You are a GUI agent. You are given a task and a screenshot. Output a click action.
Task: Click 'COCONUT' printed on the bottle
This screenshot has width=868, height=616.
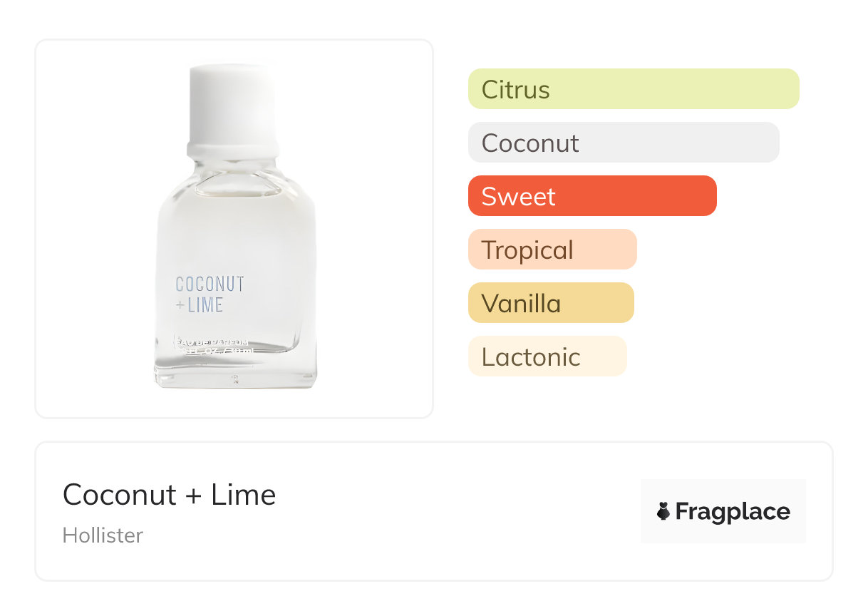[x=210, y=284]
